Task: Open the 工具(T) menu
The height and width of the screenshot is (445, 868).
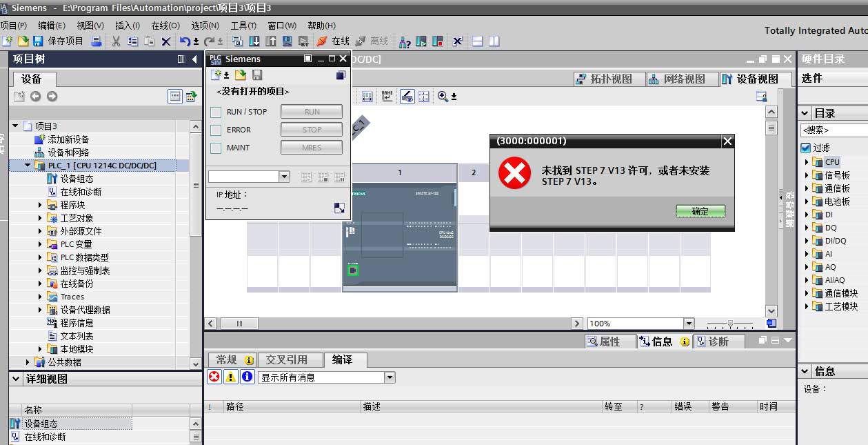Action: [x=243, y=26]
